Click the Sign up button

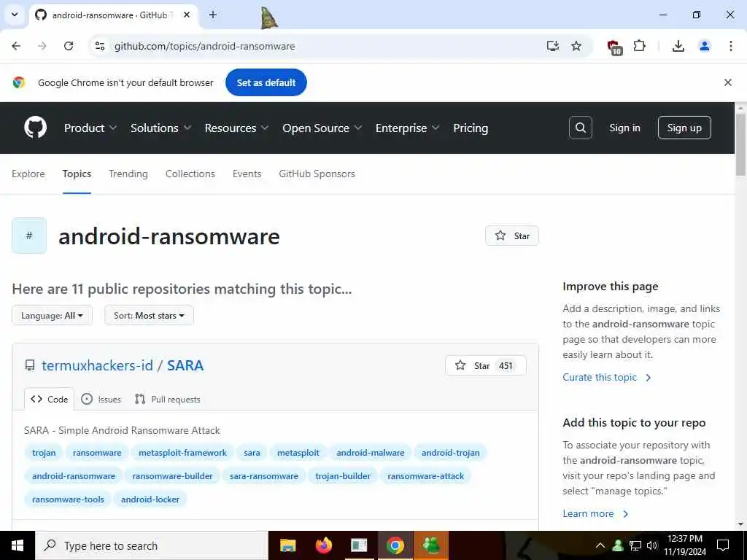pyautogui.click(x=684, y=128)
